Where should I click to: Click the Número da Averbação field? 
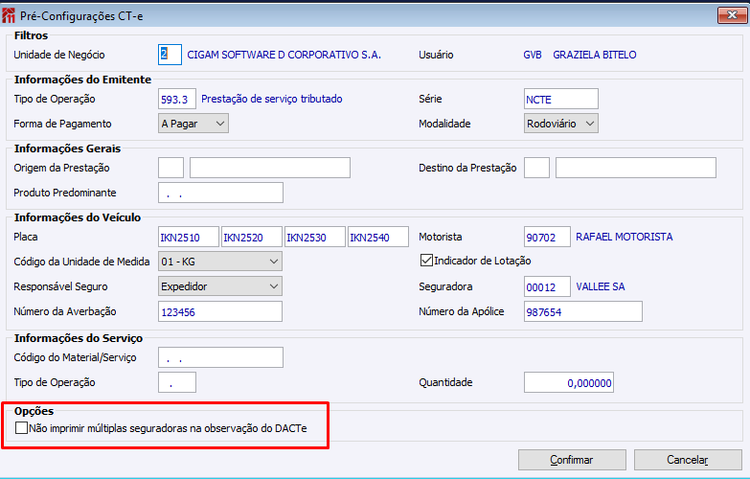click(220, 312)
